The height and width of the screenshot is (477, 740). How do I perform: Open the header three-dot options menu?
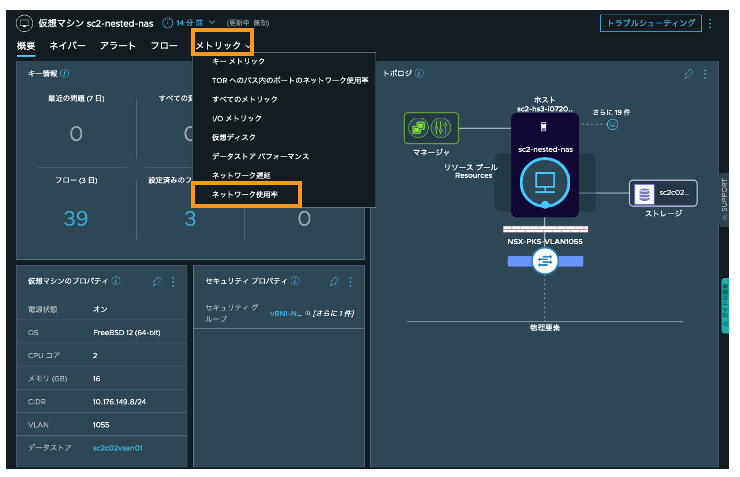710,23
